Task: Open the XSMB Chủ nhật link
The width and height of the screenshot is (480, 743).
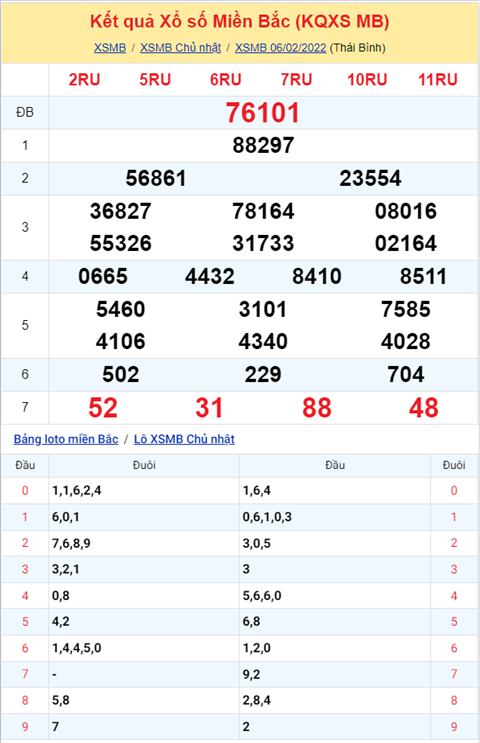Action: click(x=181, y=48)
